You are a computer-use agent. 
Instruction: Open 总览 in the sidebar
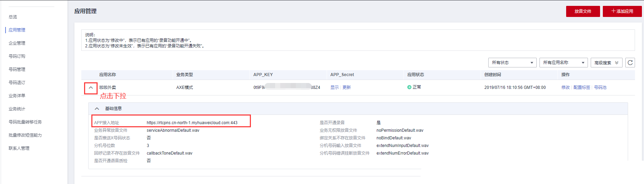coord(13,17)
